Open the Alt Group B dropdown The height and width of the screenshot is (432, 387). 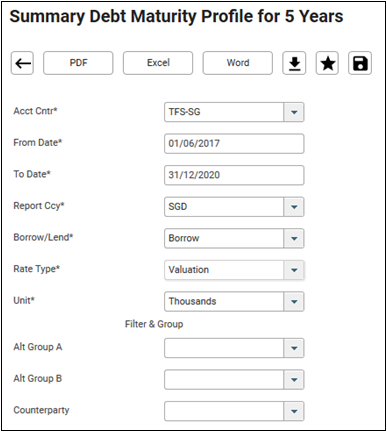point(294,379)
